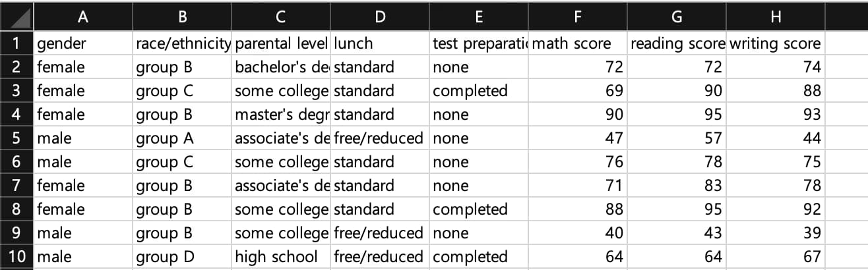Select writing score value 39

(x=776, y=233)
